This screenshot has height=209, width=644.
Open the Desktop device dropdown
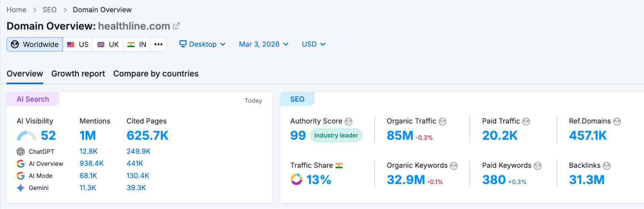tap(202, 44)
